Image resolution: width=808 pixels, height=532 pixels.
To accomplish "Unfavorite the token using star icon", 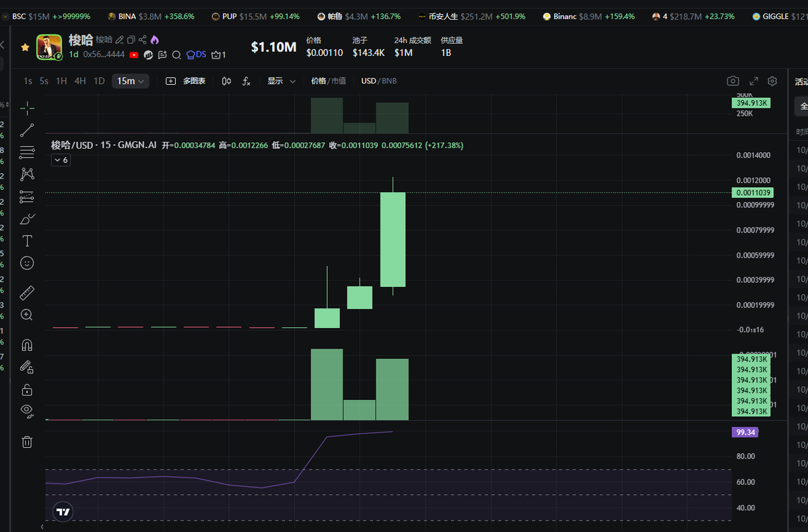I will [x=25, y=47].
